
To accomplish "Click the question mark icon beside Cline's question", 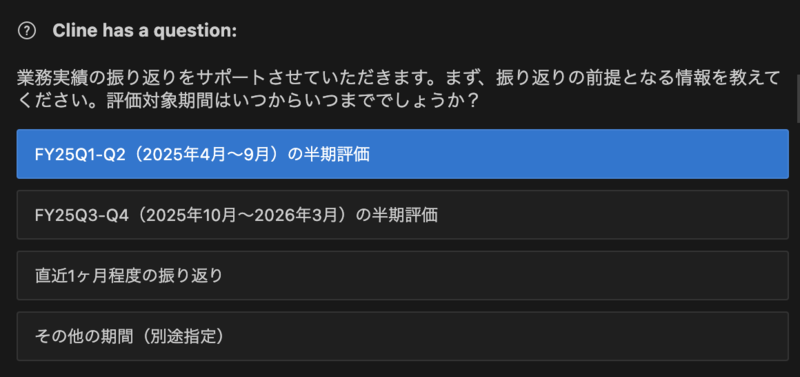I will (x=27, y=32).
